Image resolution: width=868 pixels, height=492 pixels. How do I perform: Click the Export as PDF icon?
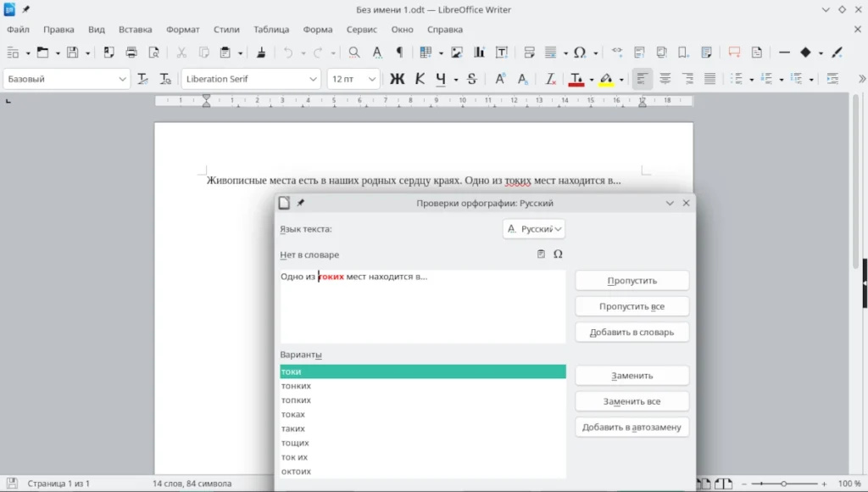(x=108, y=53)
